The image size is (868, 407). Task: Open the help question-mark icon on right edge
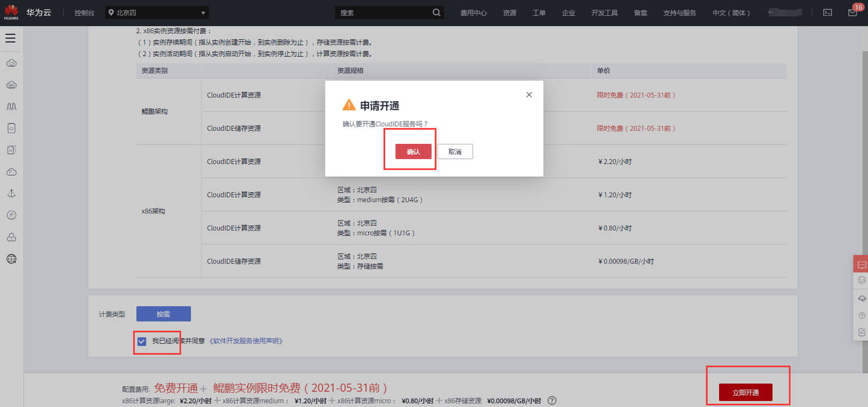861,315
